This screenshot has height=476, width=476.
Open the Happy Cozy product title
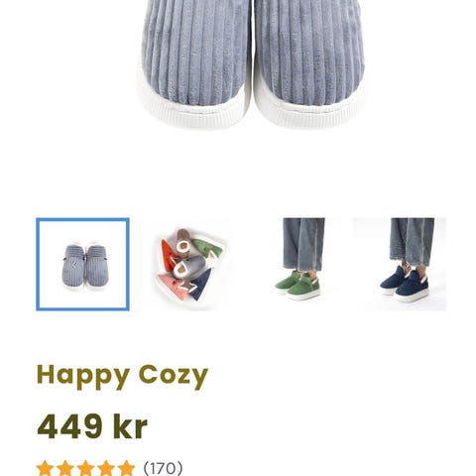click(122, 377)
